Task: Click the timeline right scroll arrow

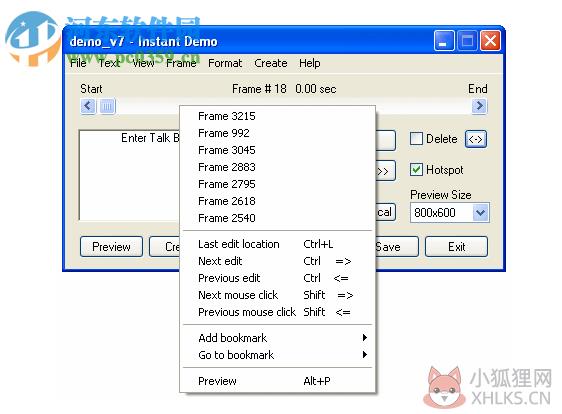Action: 480,106
